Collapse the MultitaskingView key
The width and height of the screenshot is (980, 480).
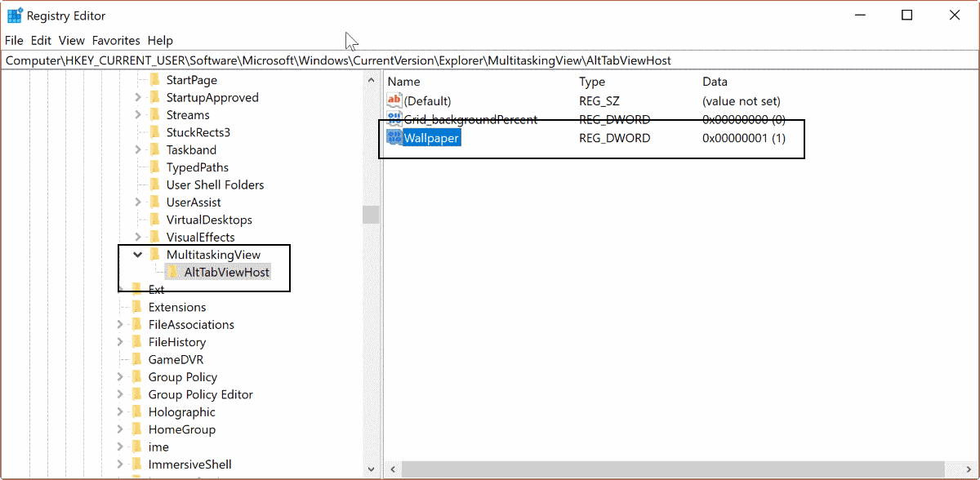tap(137, 255)
